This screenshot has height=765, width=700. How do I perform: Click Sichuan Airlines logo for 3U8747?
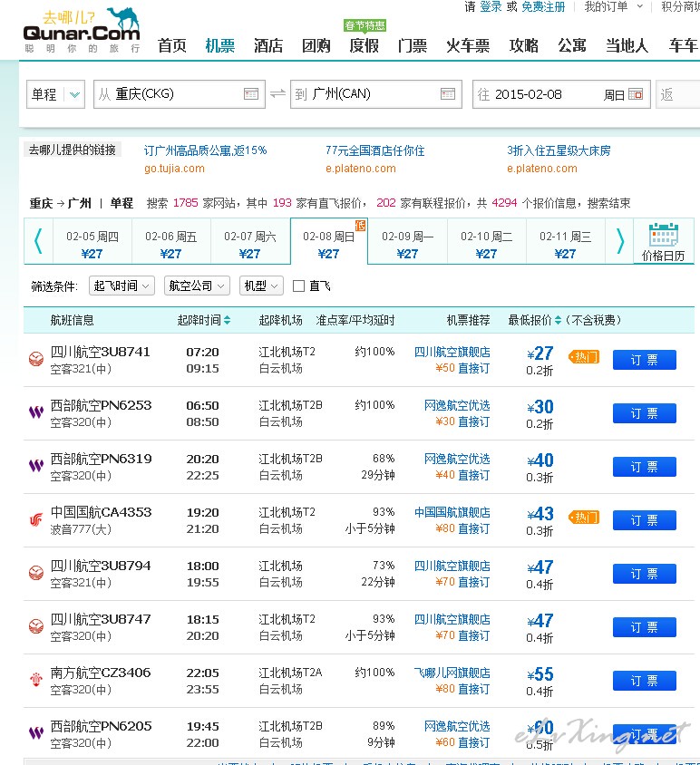pos(36,626)
